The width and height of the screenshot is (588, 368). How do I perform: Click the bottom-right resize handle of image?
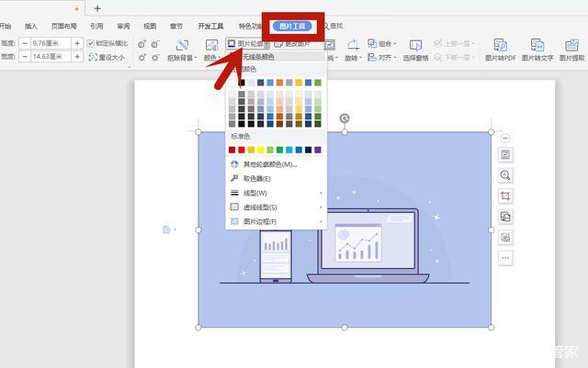[x=492, y=327]
